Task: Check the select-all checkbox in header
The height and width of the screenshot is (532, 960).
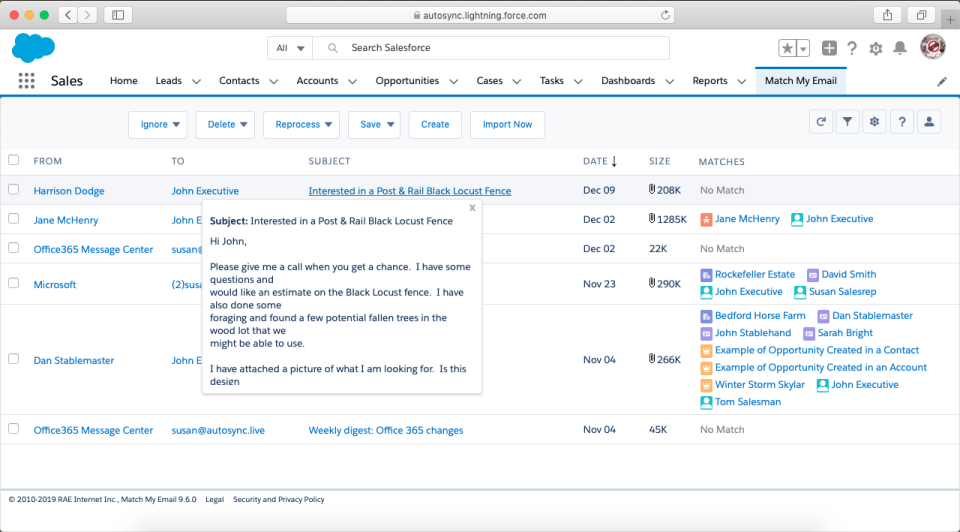Action: (x=14, y=160)
